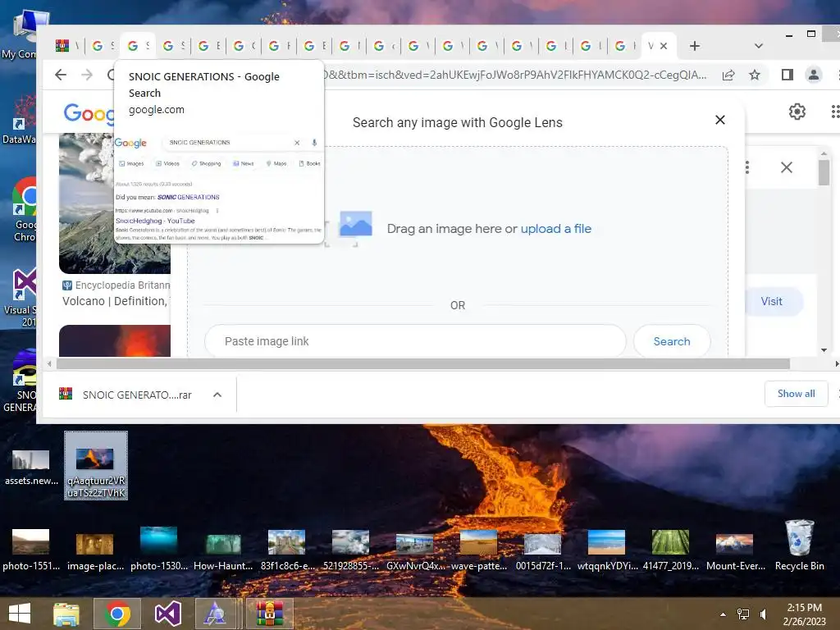This screenshot has height=630, width=840.
Task: Select the Recycle Bin icon
Action: (799, 546)
